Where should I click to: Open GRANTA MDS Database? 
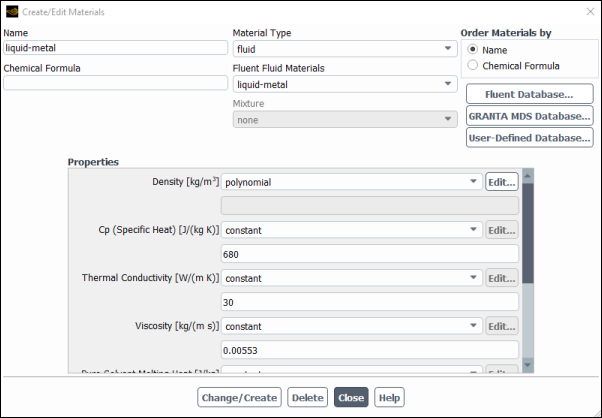pyautogui.click(x=529, y=116)
